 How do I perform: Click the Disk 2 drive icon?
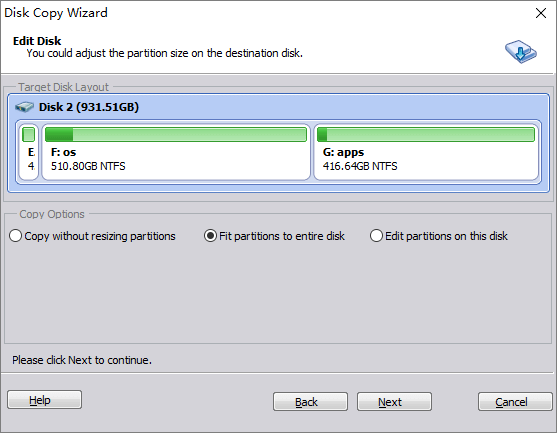[25, 107]
